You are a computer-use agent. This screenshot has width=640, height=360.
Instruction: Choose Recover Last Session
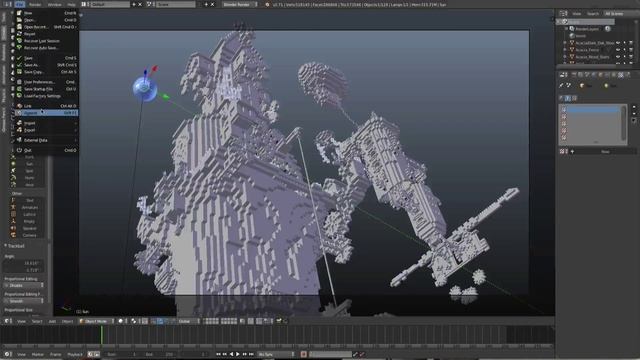(x=46, y=41)
